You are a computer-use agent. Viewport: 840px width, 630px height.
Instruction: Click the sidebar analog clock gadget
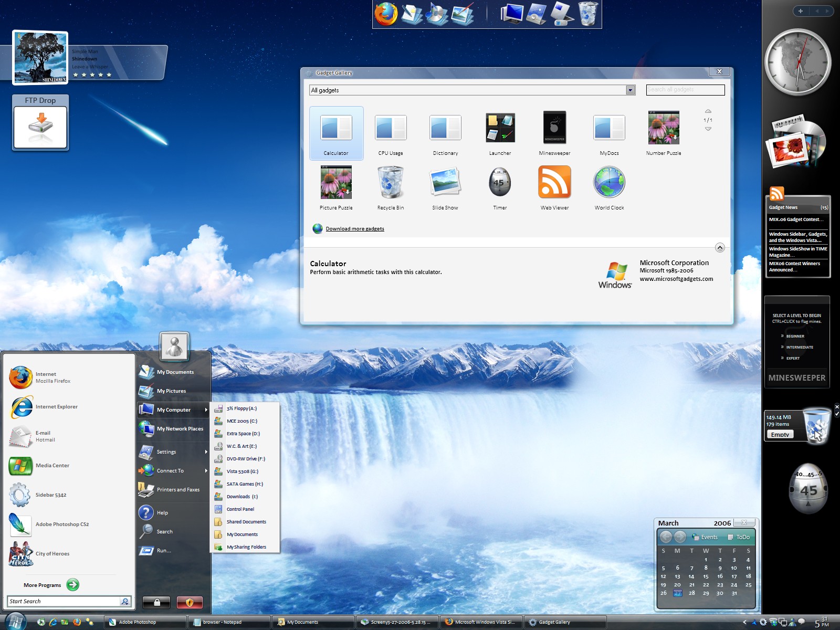tap(797, 62)
